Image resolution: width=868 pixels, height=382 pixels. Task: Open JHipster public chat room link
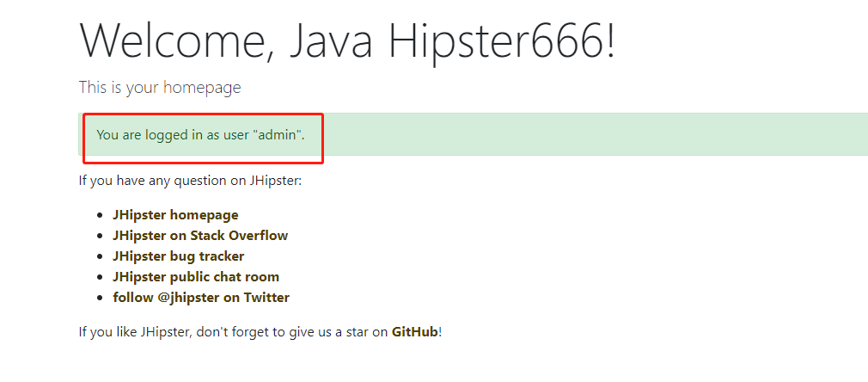coord(196,277)
